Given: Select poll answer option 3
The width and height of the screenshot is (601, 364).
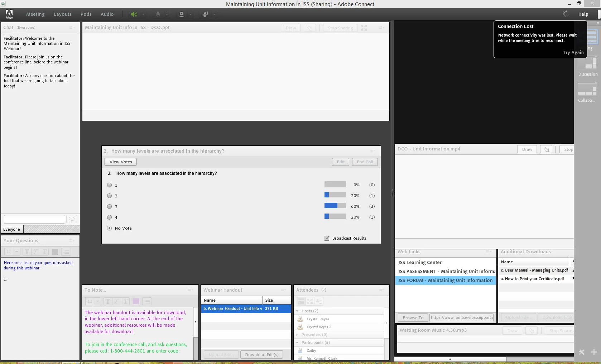Looking at the screenshot, I should point(110,207).
